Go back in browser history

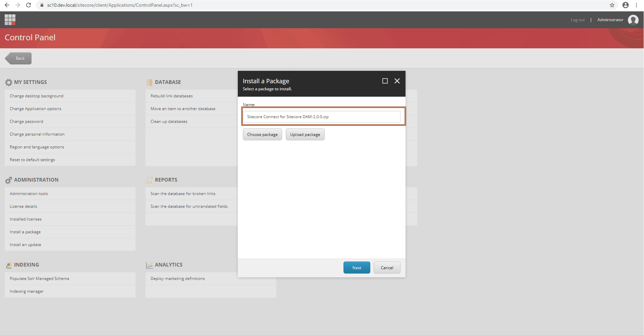tap(7, 5)
